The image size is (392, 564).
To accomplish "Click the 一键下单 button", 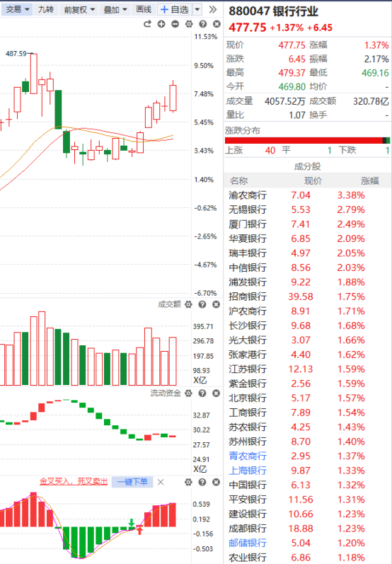I will 132,482.
